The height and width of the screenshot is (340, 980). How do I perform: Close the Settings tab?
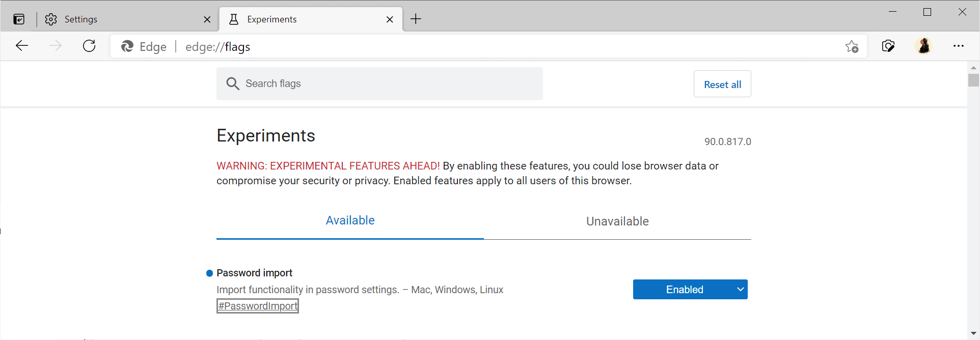(207, 19)
